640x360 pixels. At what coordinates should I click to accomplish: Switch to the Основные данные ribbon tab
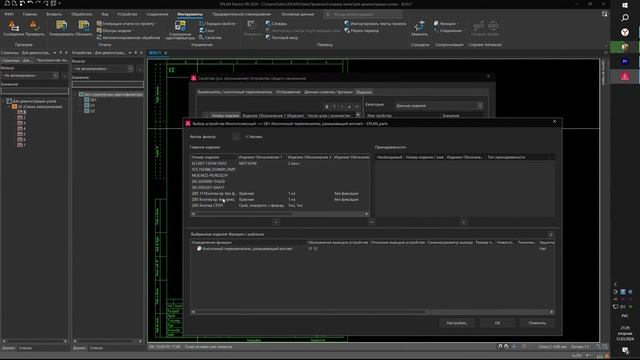298,14
